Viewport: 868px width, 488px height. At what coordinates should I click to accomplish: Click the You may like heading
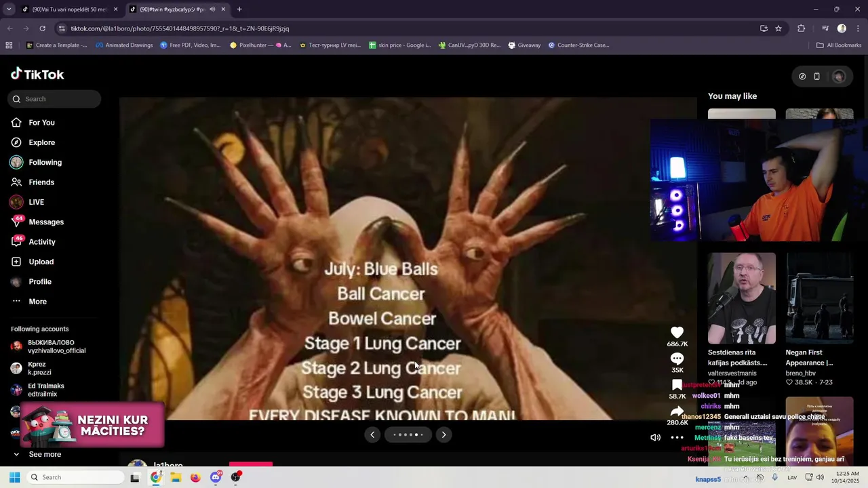pos(732,96)
